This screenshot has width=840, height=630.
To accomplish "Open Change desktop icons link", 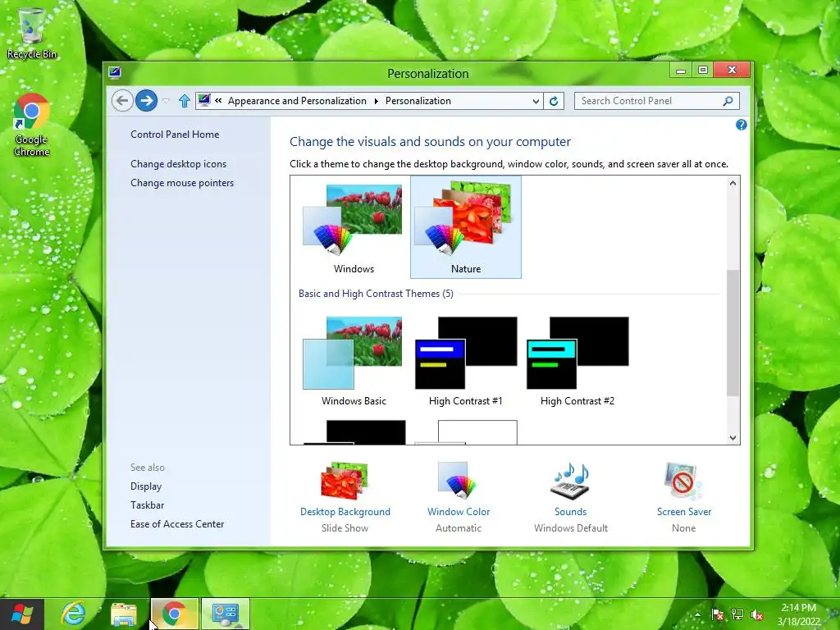I will pyautogui.click(x=178, y=164).
